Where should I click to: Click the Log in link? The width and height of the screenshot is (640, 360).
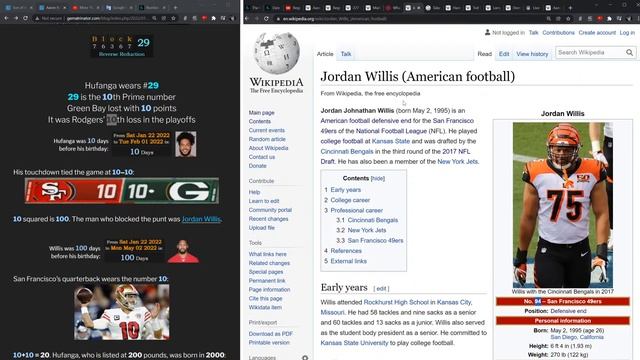point(627,33)
